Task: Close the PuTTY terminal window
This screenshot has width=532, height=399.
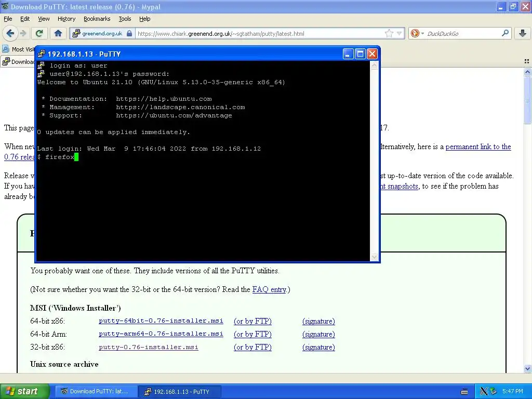Action: pyautogui.click(x=372, y=54)
